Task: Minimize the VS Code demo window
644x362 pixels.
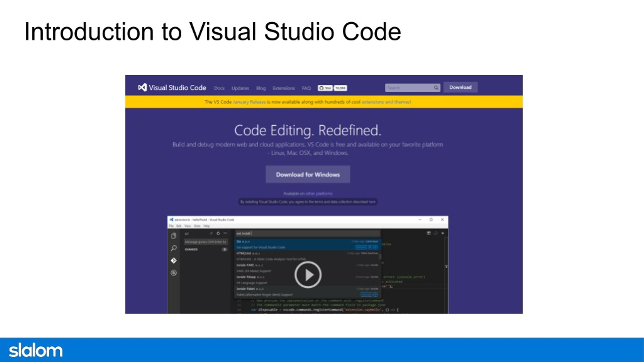Action: [x=420, y=220]
